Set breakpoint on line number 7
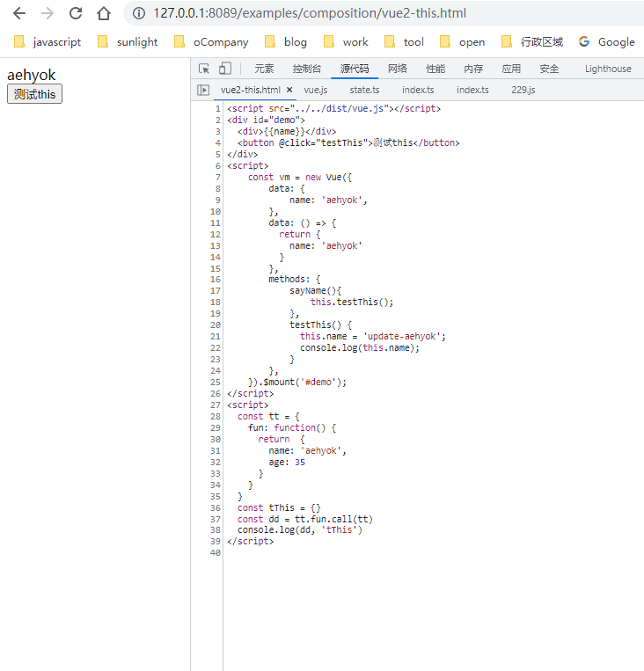 click(218, 177)
